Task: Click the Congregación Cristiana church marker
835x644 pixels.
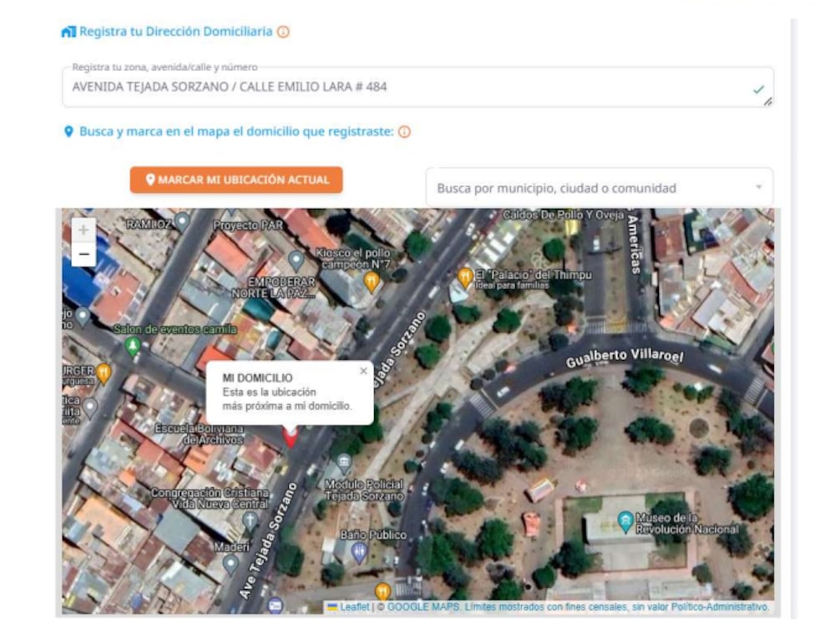Action: 249,521
